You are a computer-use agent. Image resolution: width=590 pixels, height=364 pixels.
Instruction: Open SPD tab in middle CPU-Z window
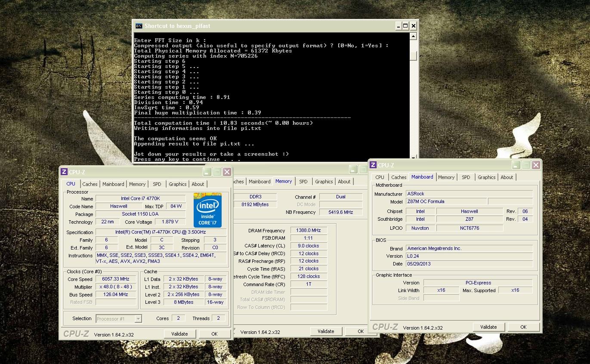tap(303, 182)
